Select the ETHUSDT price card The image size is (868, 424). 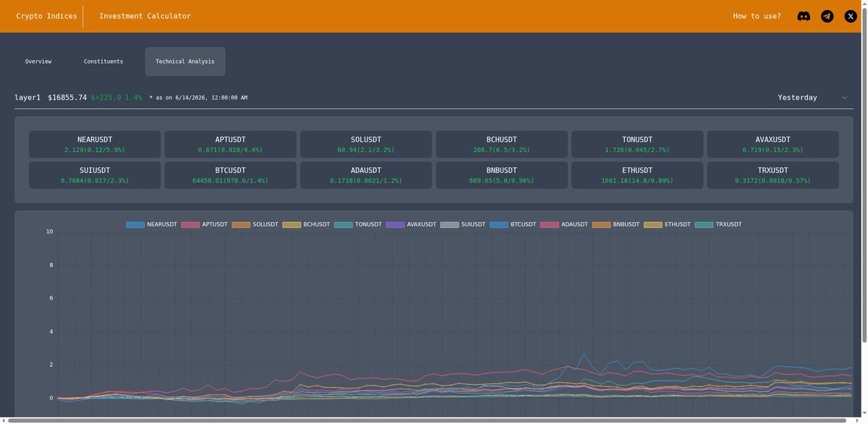(x=637, y=175)
